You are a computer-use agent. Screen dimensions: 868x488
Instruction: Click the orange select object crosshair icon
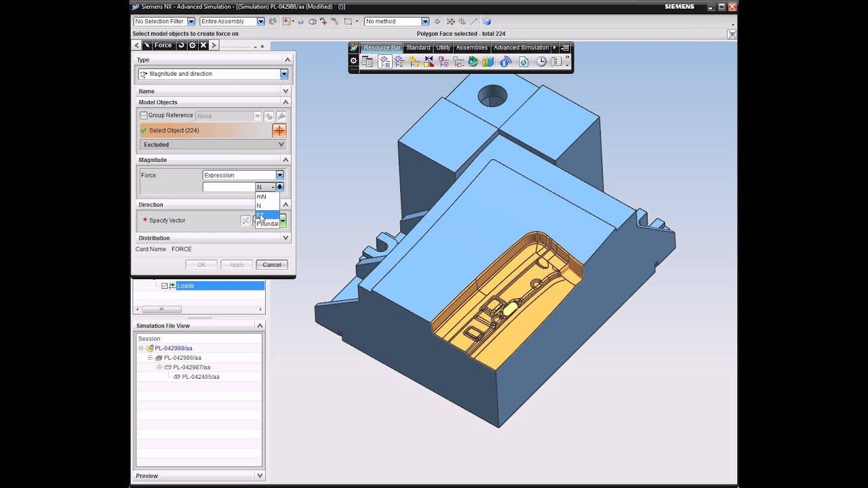279,130
